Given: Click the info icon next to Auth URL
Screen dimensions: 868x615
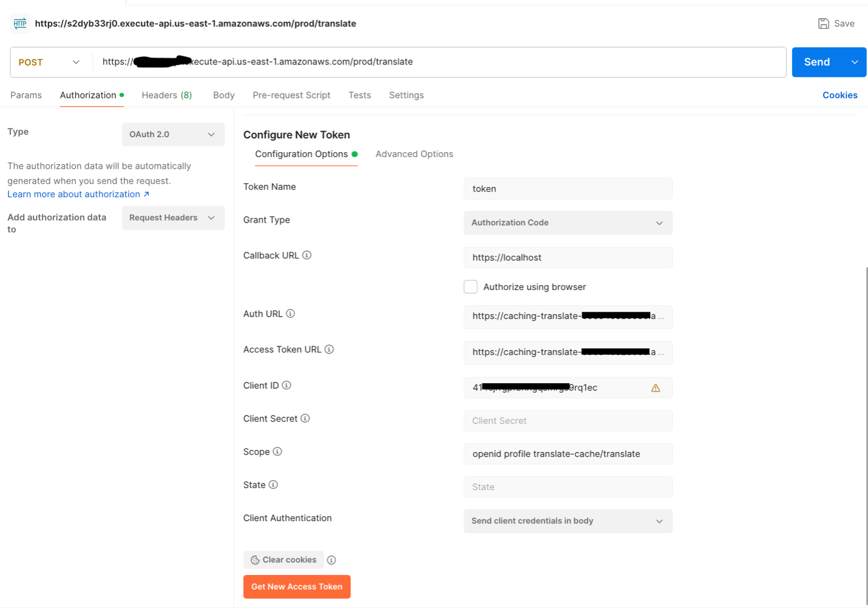Looking at the screenshot, I should point(291,314).
